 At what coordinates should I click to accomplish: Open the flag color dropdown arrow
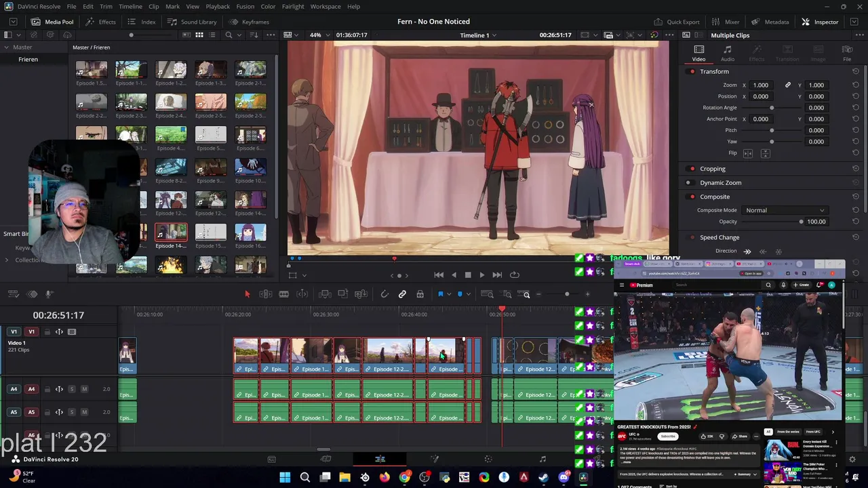tap(449, 294)
